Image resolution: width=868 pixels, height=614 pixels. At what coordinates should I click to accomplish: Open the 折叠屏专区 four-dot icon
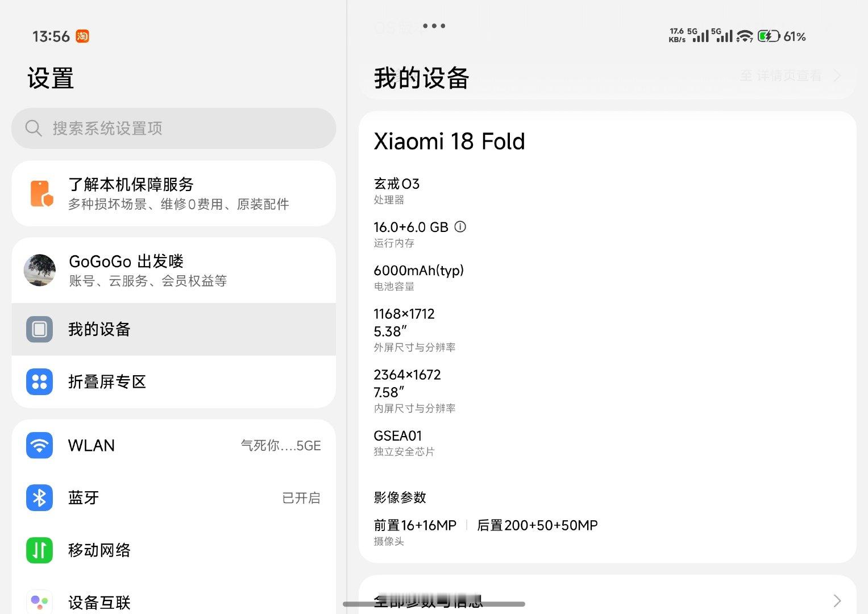coord(39,381)
